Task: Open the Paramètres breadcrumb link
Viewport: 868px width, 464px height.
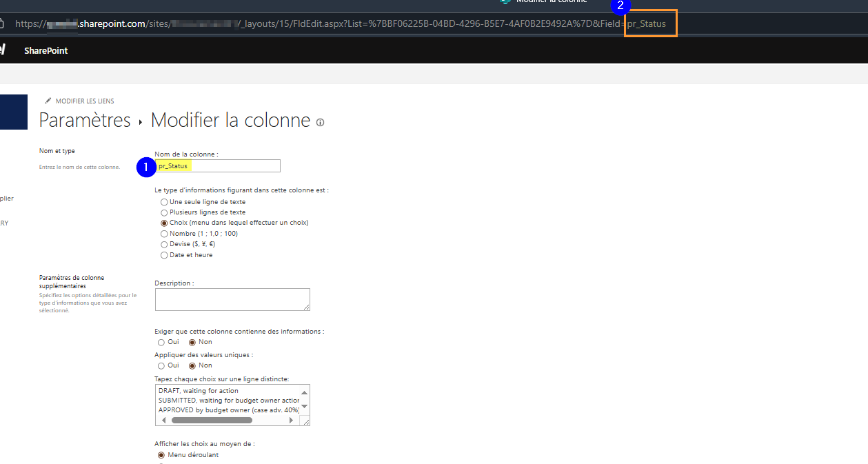Action: point(85,120)
